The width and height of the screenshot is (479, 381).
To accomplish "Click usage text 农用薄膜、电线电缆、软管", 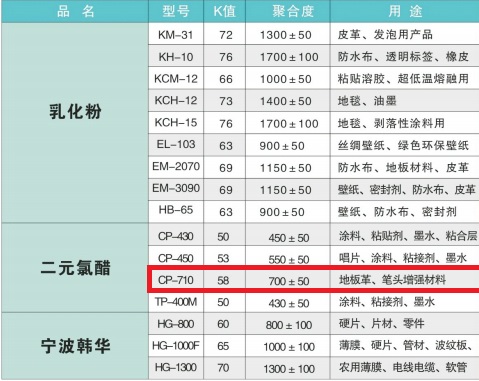I will 403,367.
